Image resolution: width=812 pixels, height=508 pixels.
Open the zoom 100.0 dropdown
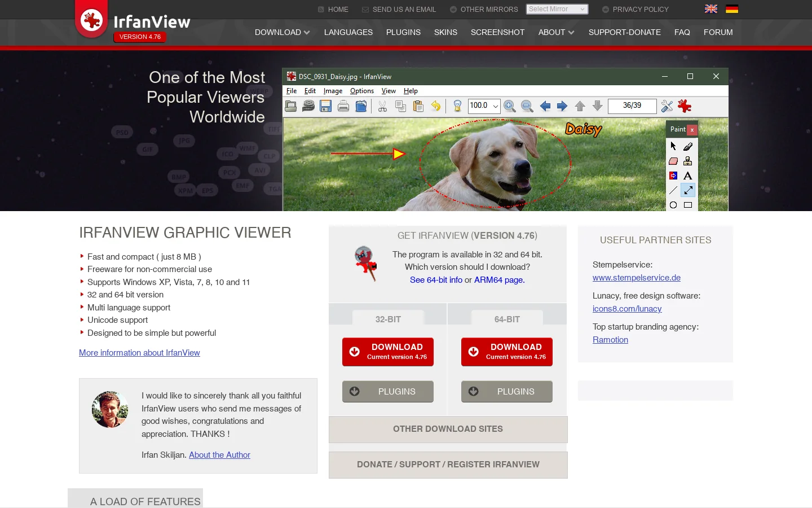(495, 106)
